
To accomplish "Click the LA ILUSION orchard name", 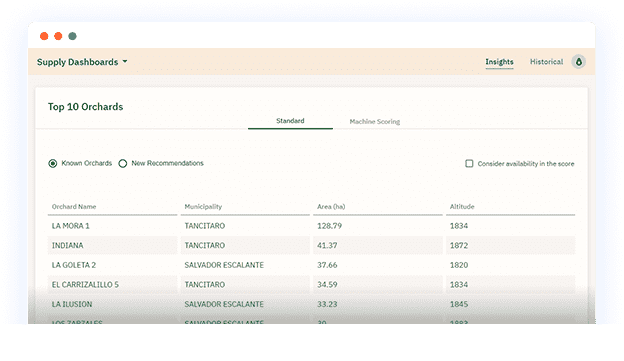I will click(72, 304).
